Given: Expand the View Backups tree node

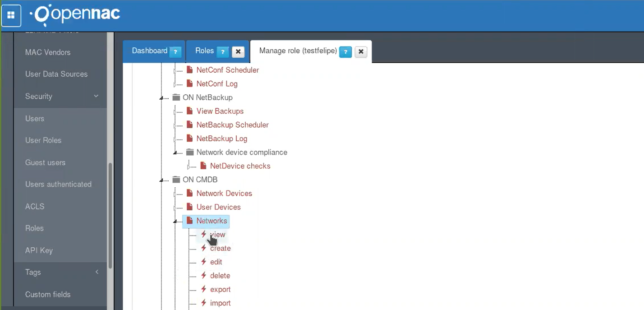Looking at the screenshot, I should click(175, 112).
